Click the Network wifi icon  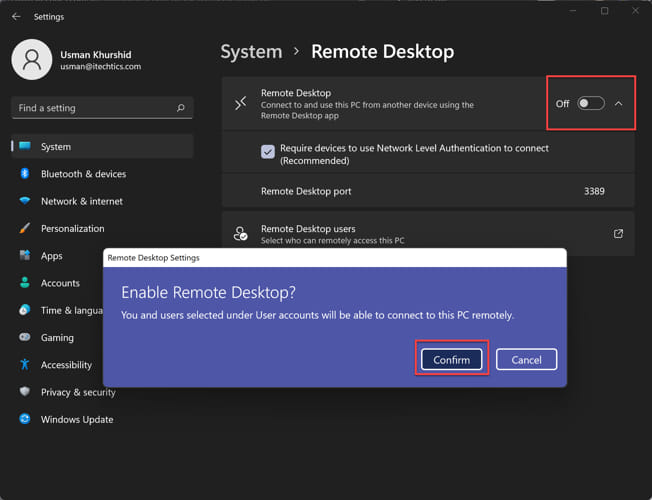pyautogui.click(x=25, y=201)
